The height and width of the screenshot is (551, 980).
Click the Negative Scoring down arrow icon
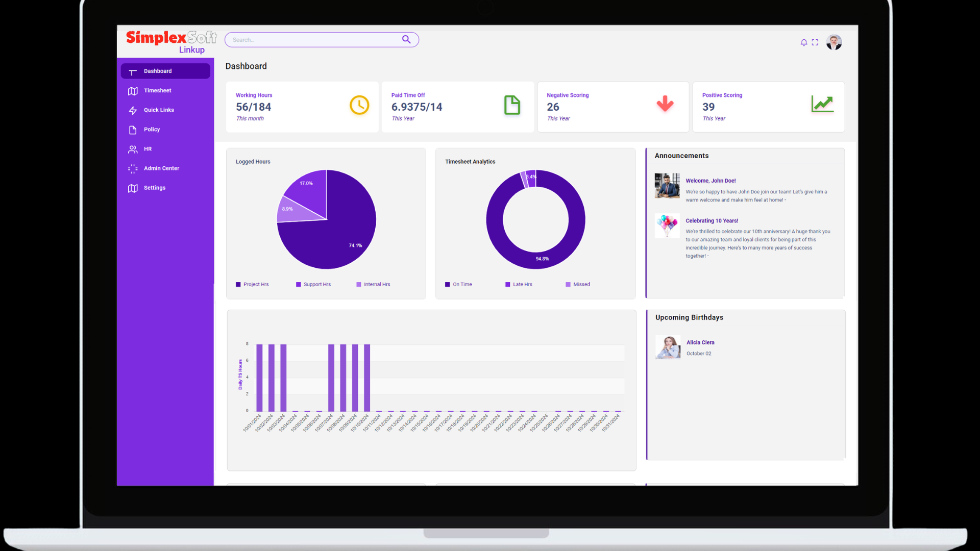(x=665, y=104)
